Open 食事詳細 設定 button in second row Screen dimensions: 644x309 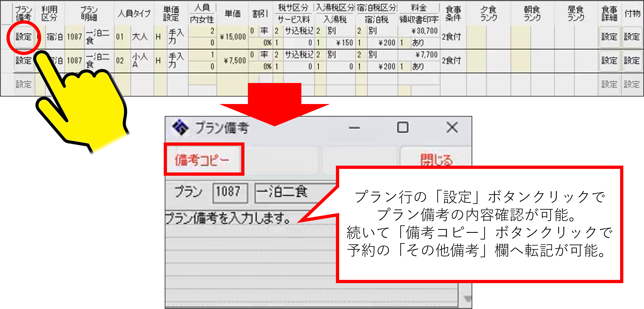point(609,61)
